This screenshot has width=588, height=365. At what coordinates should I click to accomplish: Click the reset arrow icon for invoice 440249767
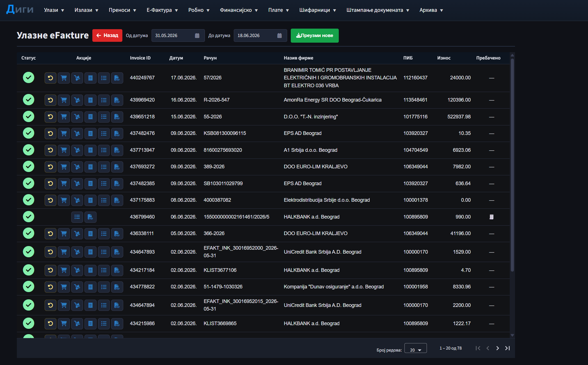click(51, 78)
